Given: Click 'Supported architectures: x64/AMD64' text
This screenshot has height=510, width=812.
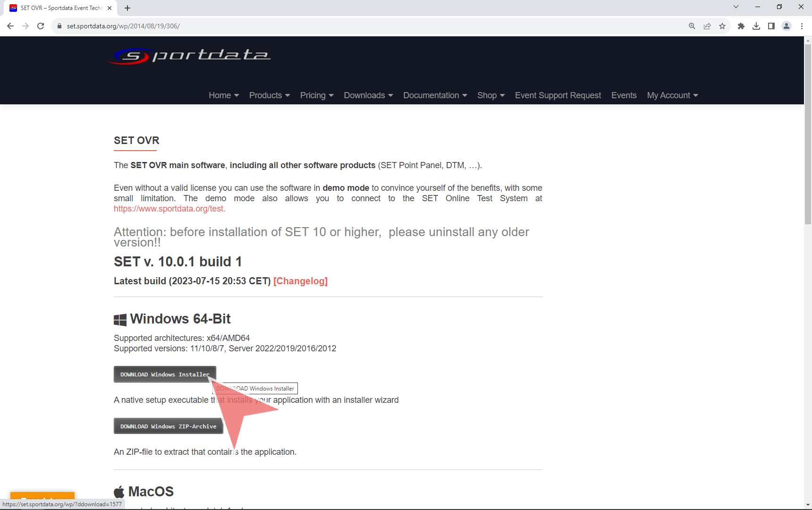Looking at the screenshot, I should click(182, 338).
